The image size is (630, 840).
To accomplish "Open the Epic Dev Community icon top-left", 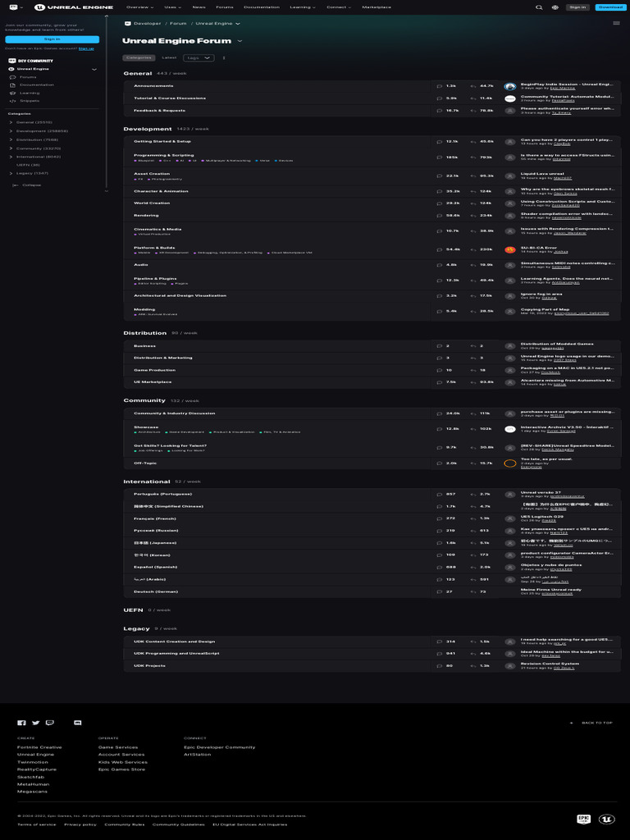I will (x=13, y=7).
